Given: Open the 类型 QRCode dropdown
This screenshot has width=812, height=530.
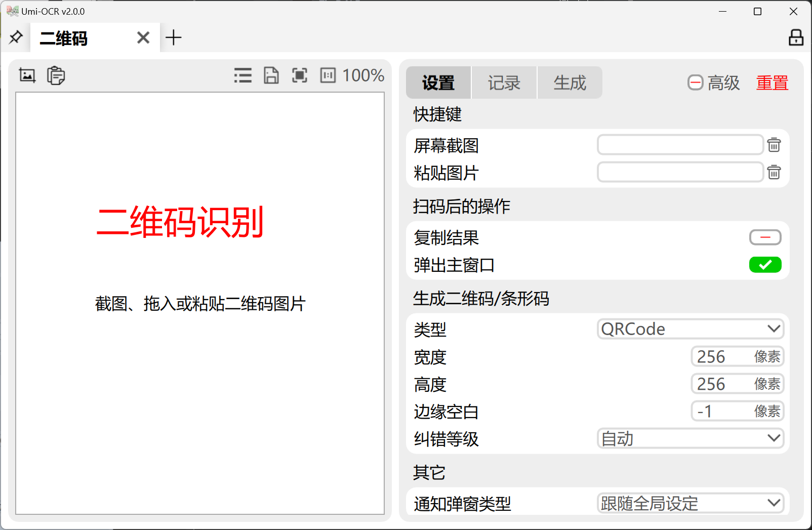Looking at the screenshot, I should point(690,329).
